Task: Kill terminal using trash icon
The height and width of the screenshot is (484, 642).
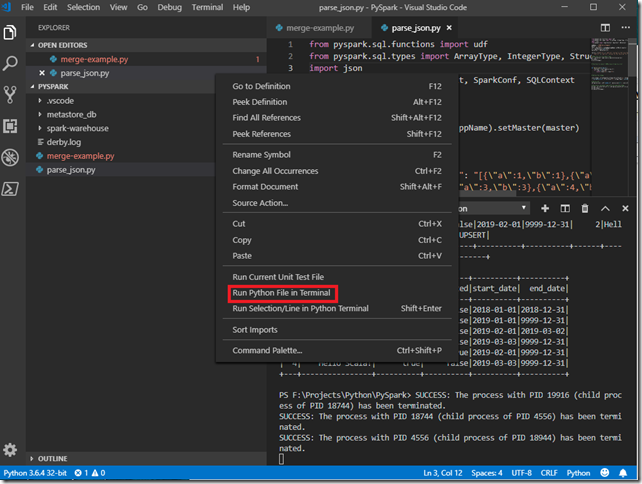Action: (x=584, y=208)
